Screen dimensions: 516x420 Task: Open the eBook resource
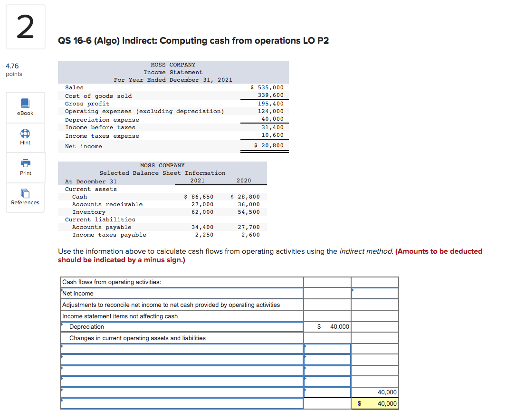[25, 107]
